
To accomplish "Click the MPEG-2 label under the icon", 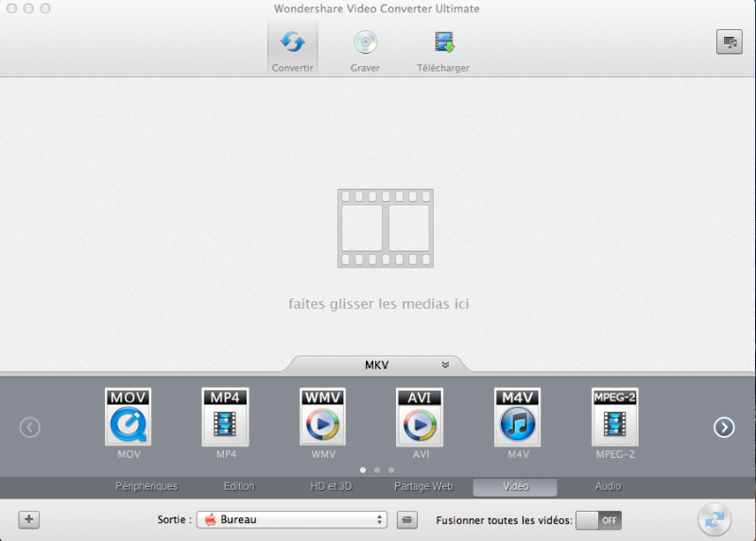I will (x=615, y=454).
